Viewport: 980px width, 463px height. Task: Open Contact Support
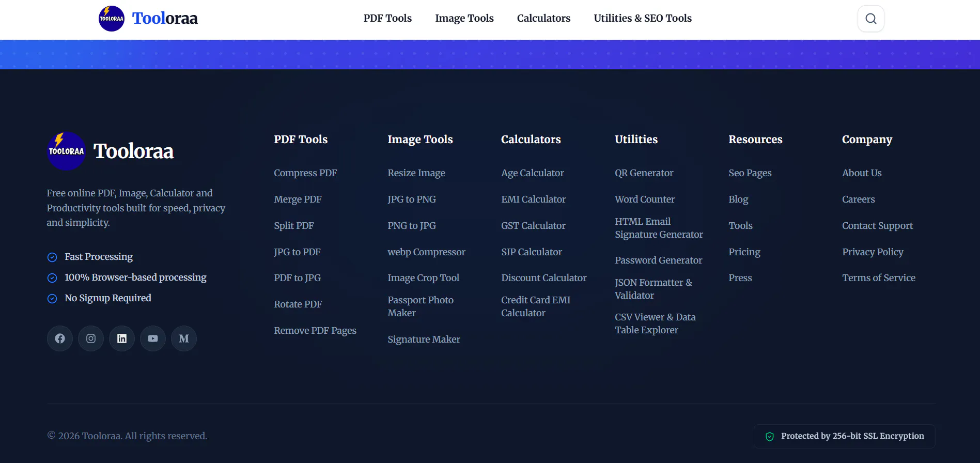click(877, 226)
